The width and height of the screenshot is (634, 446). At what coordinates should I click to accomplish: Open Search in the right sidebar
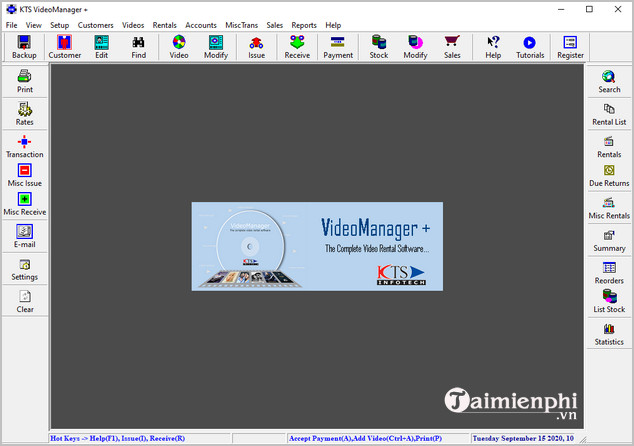point(609,81)
